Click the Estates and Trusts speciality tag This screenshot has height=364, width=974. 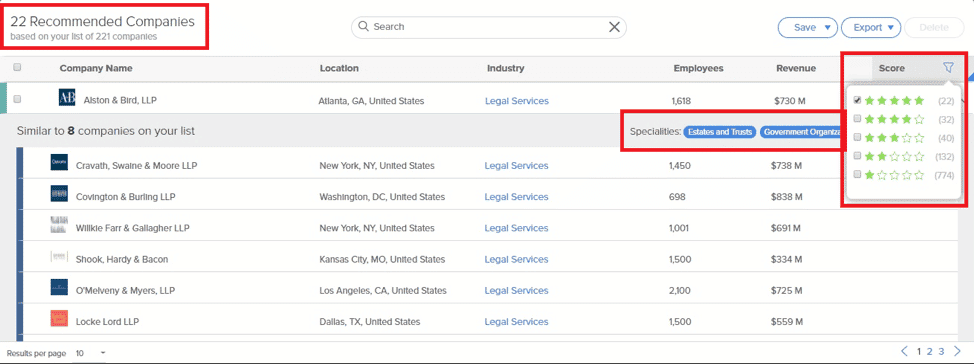point(720,132)
